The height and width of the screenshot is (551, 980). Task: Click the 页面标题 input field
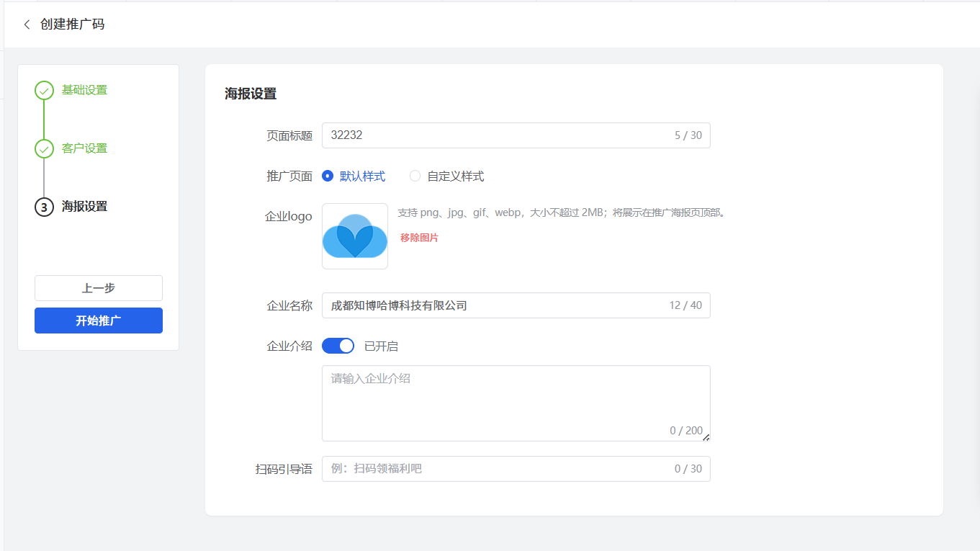516,135
